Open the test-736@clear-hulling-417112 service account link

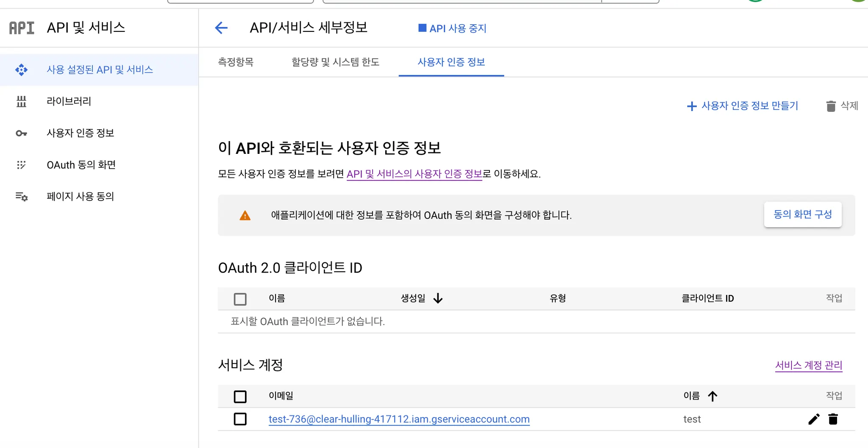pyautogui.click(x=399, y=419)
